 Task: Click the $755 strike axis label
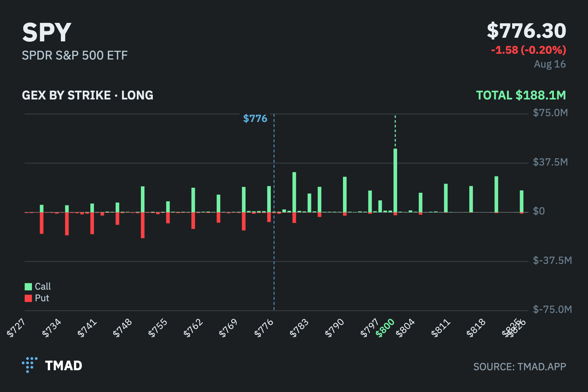point(158,327)
